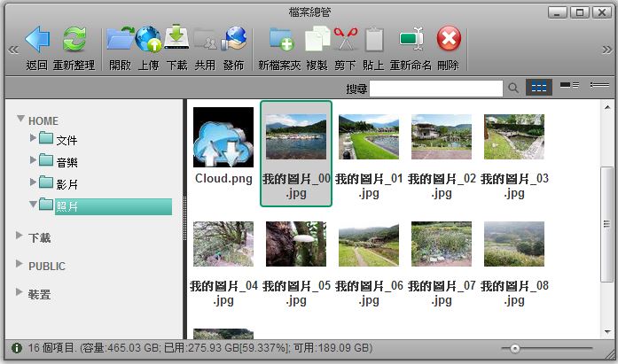The image size is (618, 364).
Task: Click the 發佈 publish icon
Action: pyautogui.click(x=233, y=40)
